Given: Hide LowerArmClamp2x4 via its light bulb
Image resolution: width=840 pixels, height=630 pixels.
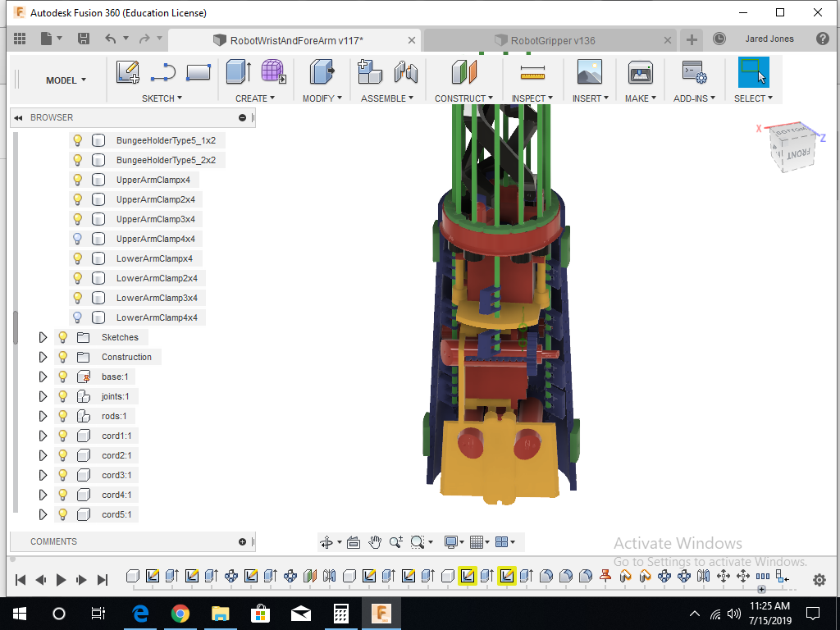Looking at the screenshot, I should (78, 278).
